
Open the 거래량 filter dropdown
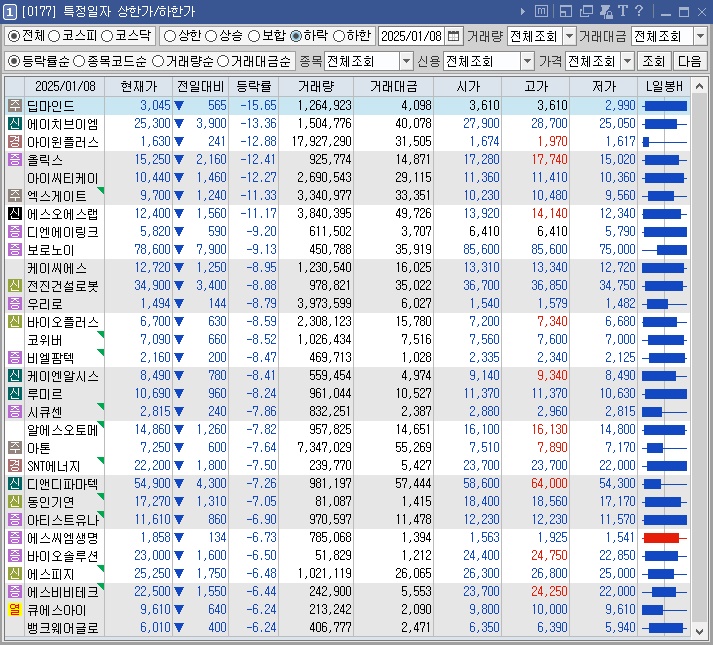click(569, 36)
